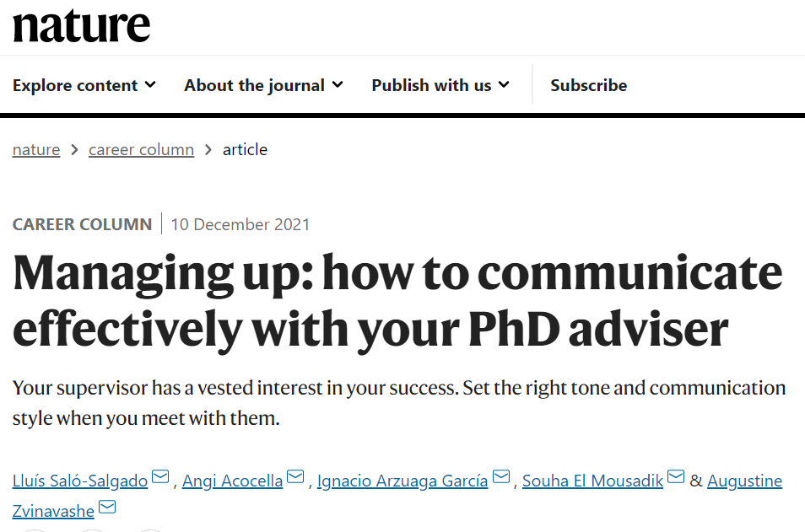The height and width of the screenshot is (532, 805).
Task: Expand the Explore content chevron
Action: (x=150, y=84)
